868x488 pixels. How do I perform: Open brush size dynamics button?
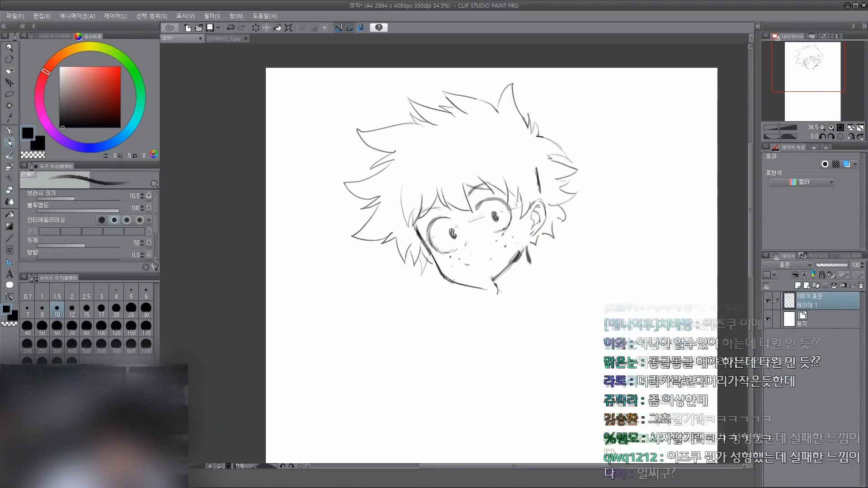149,196
